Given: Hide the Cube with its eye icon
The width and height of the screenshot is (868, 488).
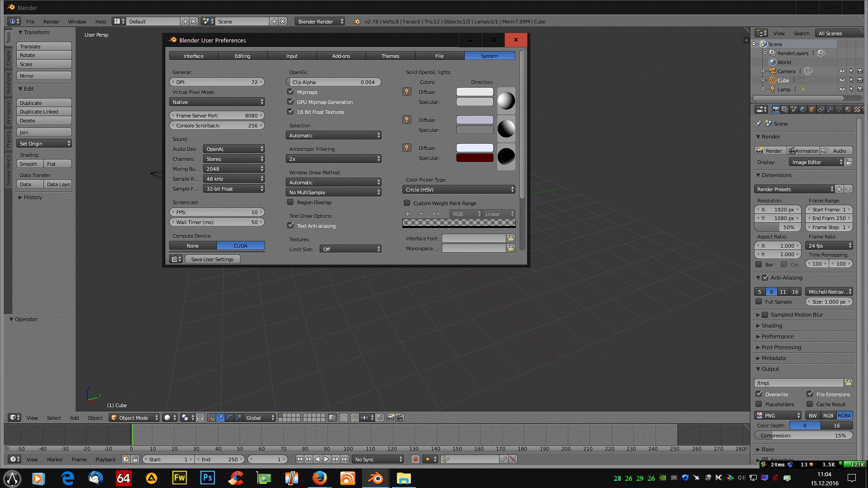Looking at the screenshot, I should tap(842, 80).
